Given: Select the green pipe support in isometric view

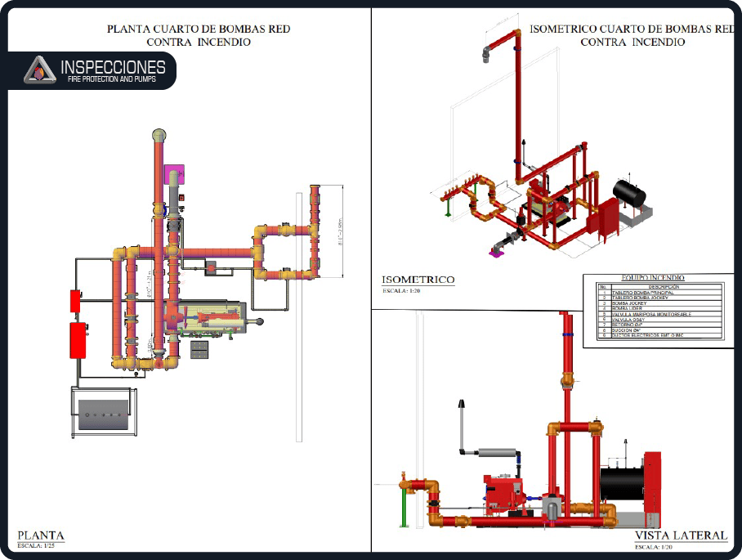Looking at the screenshot, I should [x=447, y=208].
